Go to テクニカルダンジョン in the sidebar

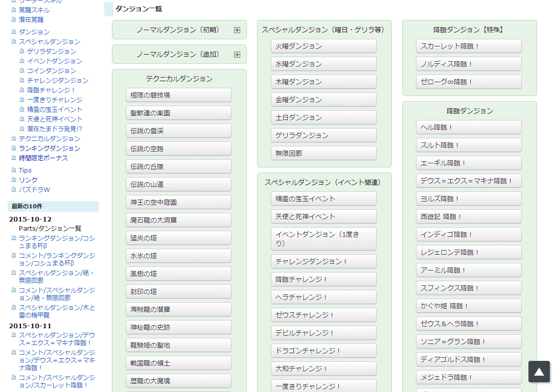tap(49, 138)
